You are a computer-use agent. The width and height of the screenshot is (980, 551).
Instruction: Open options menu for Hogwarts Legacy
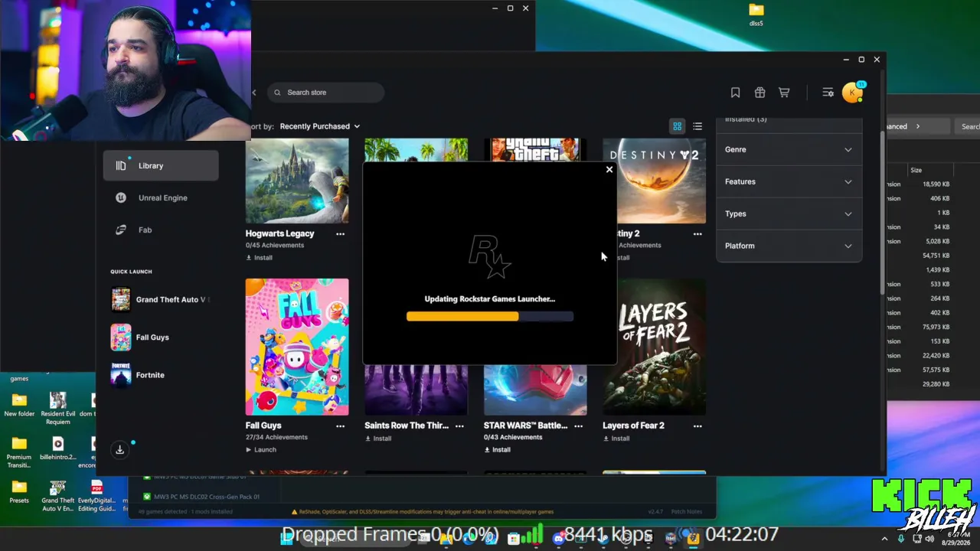(x=340, y=233)
